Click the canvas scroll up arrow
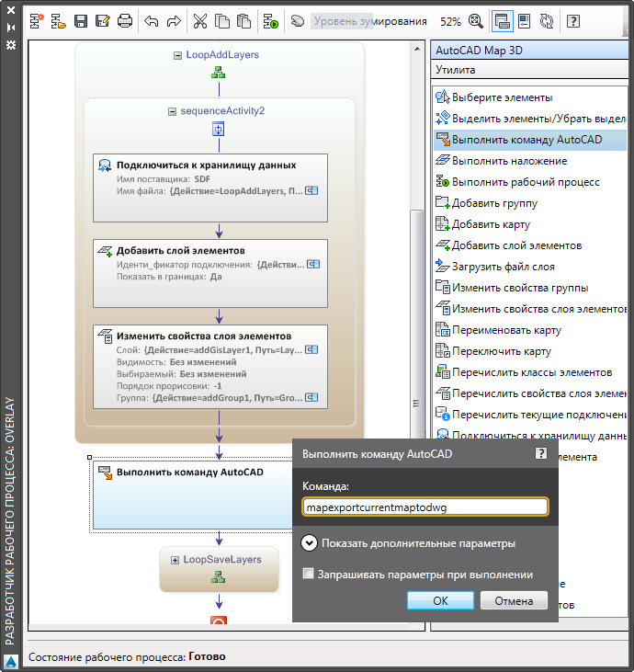 coord(417,49)
